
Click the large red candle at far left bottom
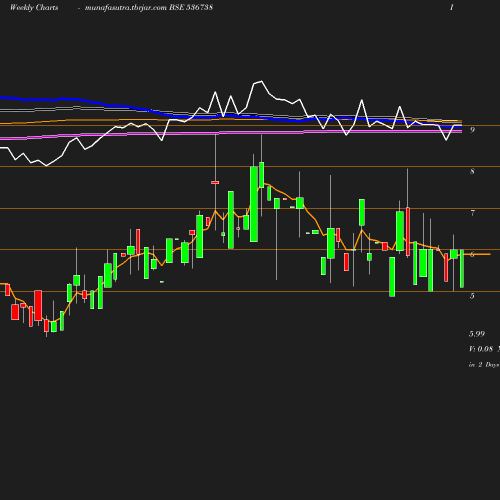click(38, 305)
